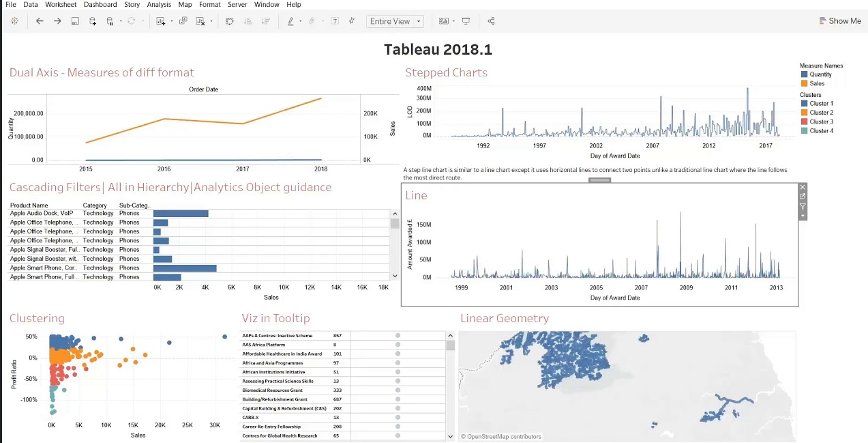Select Sales swatch in Measure Names legend
Screen dimensions: 868x443
805,83
